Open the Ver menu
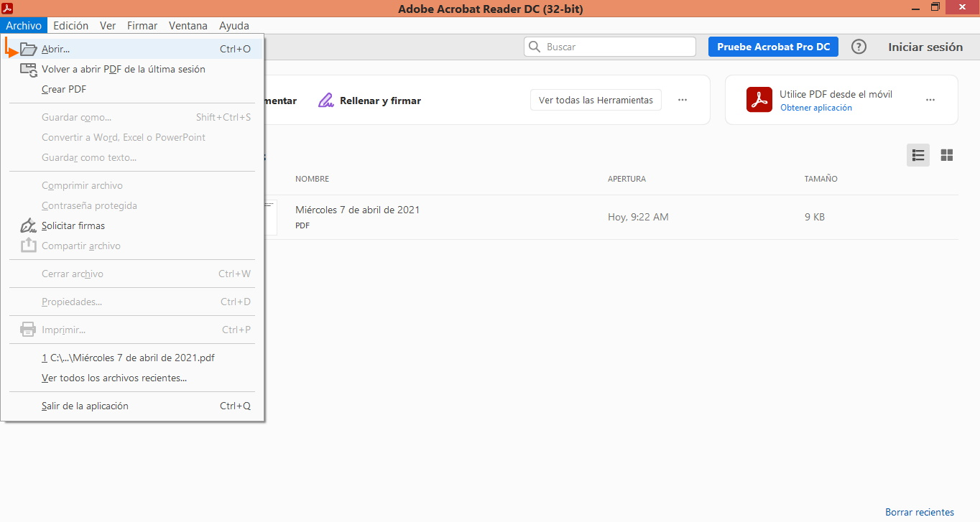Viewport: 980px width, 522px height. (108, 26)
